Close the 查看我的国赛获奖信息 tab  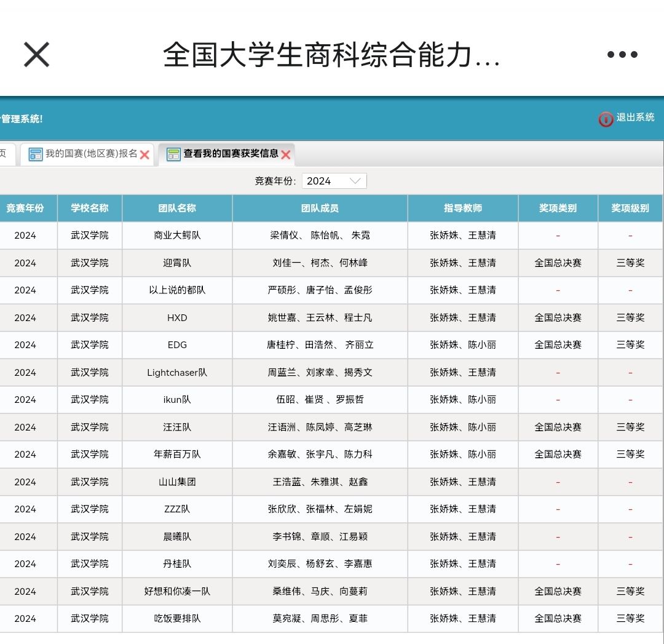286,155
